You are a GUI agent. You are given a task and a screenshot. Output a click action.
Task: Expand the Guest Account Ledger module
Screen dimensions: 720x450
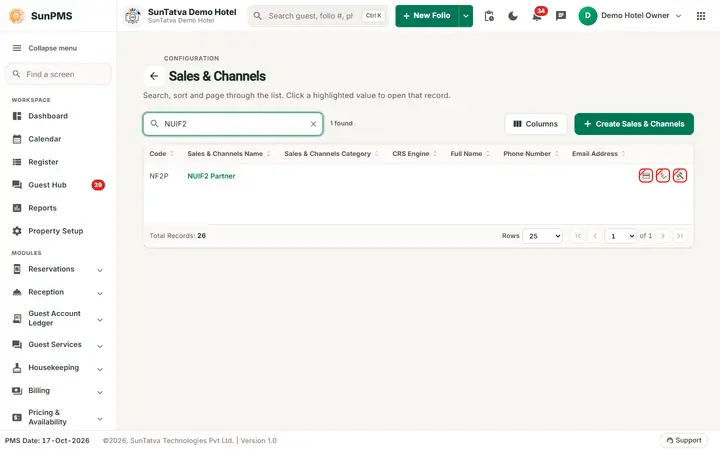click(x=58, y=318)
